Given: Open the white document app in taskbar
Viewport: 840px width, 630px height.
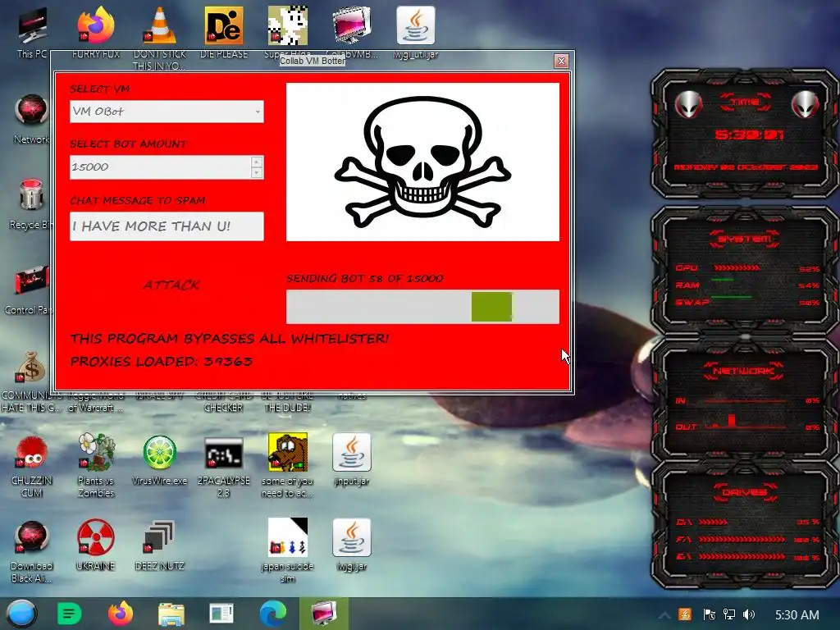Looking at the screenshot, I should [221, 614].
